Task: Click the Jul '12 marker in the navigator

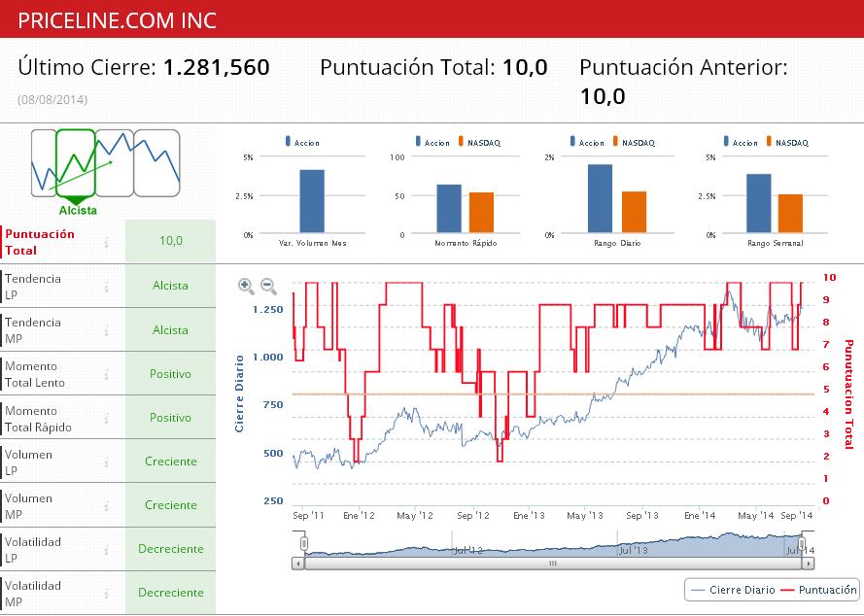Action: 467,550
